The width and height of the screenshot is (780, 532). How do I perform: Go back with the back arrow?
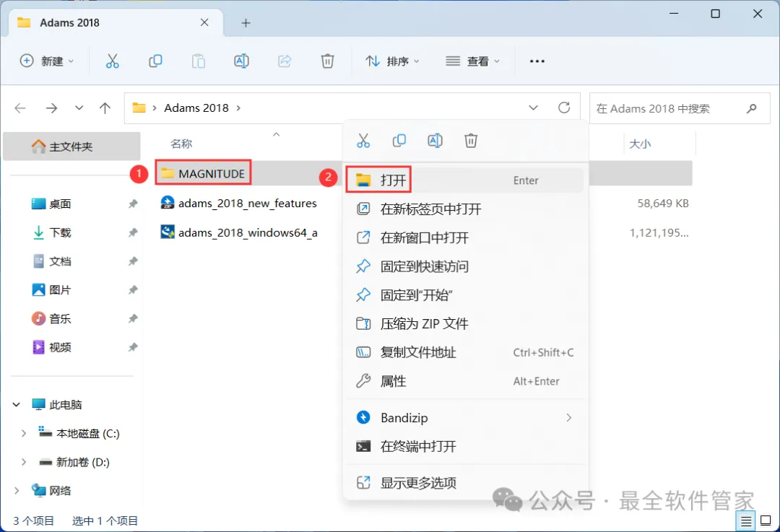(20, 108)
